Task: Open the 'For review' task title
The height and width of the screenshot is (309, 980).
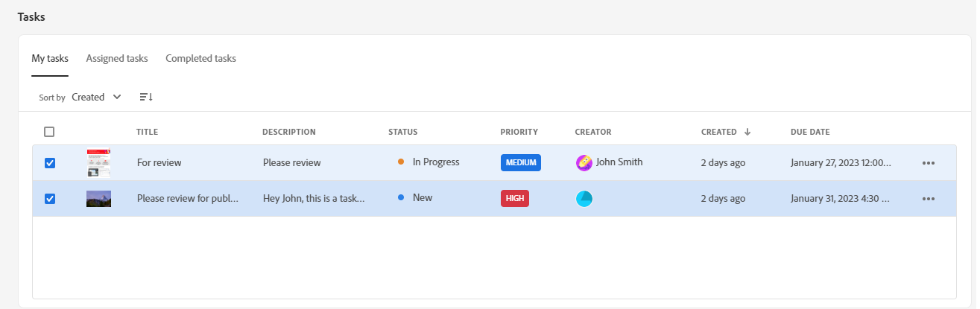Action: [159, 162]
